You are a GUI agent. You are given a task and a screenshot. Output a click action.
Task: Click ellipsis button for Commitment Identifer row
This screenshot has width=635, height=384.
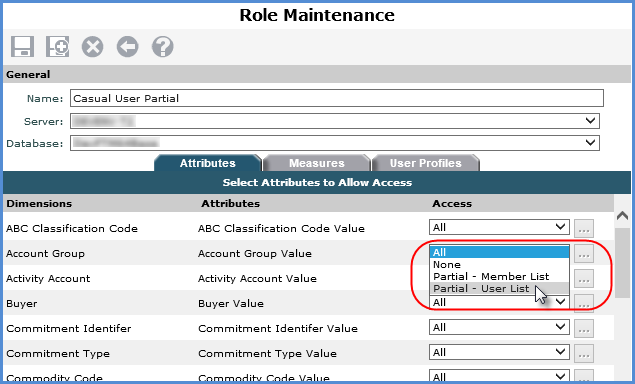pos(584,329)
